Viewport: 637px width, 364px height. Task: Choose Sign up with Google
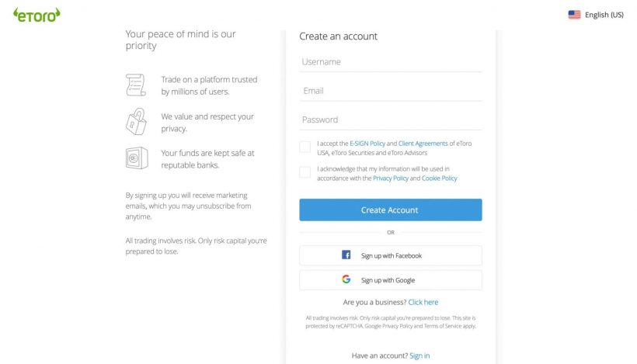coord(391,280)
